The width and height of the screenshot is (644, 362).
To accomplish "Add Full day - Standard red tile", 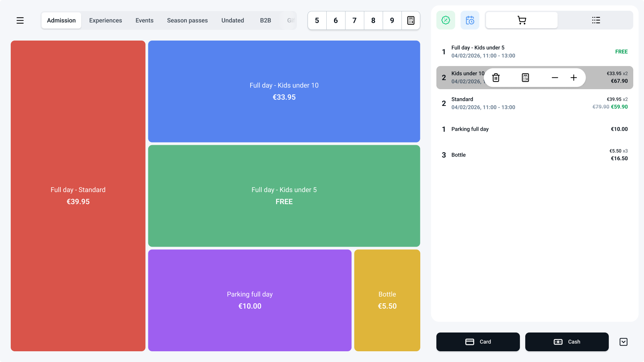I will (78, 196).
